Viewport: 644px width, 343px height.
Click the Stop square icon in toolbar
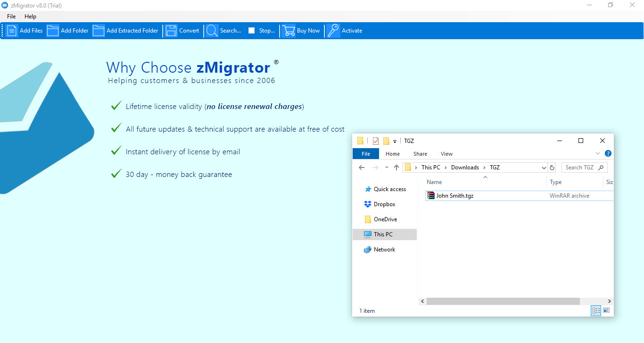coord(252,31)
